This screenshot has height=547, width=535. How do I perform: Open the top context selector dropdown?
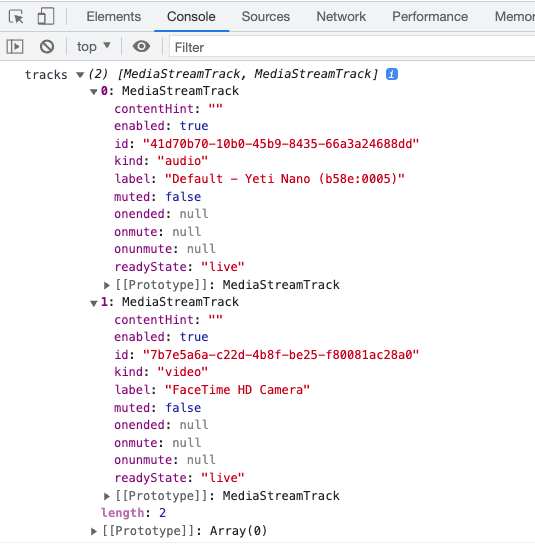click(x=93, y=46)
